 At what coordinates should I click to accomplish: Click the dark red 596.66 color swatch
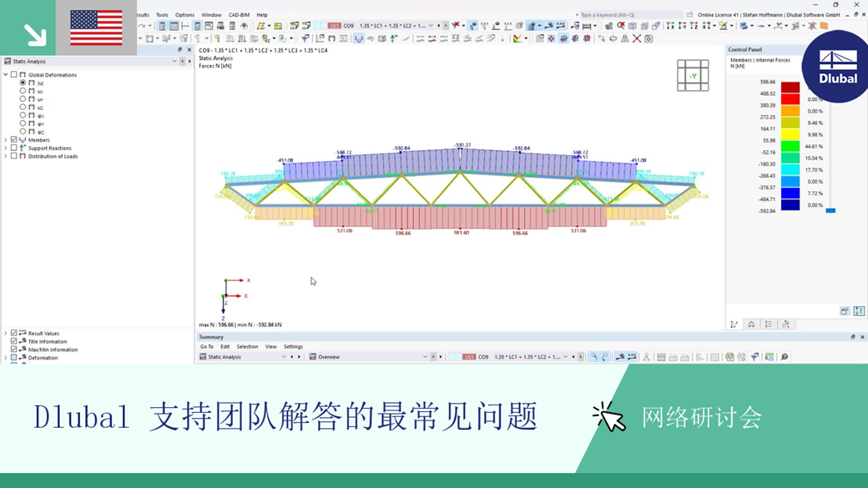tap(790, 87)
